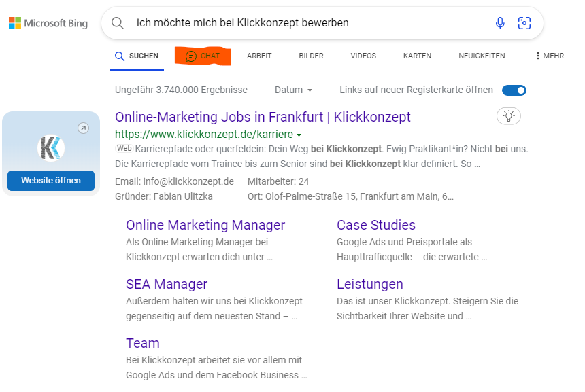Image resolution: width=585 pixels, height=392 pixels.
Task: Click the Web label badge
Action: 124,148
